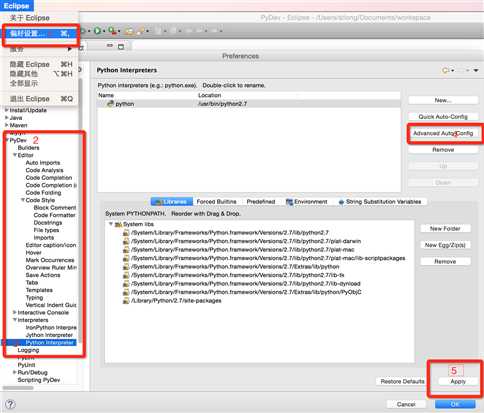Click the minimize view icon under the toolbar
Image resolution: width=484 pixels, height=413 pixels.
coord(110,46)
